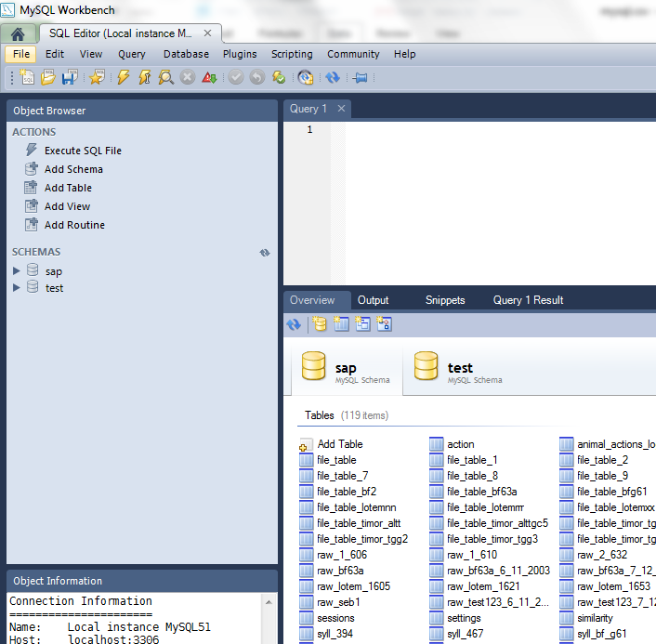
Task: Save the SQL script via toolbar
Action: [x=69, y=78]
